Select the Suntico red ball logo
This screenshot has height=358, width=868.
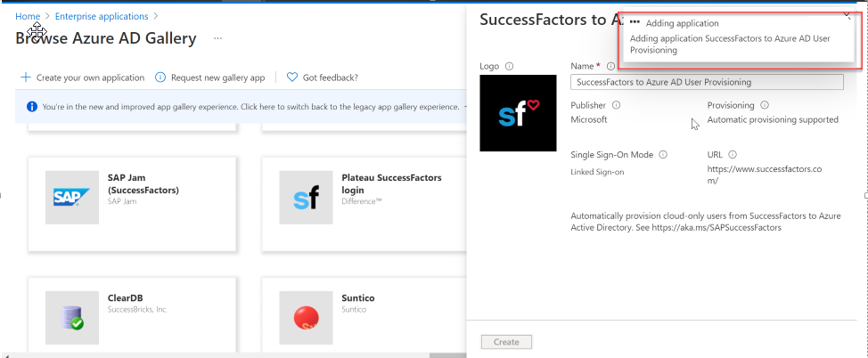pos(307,318)
